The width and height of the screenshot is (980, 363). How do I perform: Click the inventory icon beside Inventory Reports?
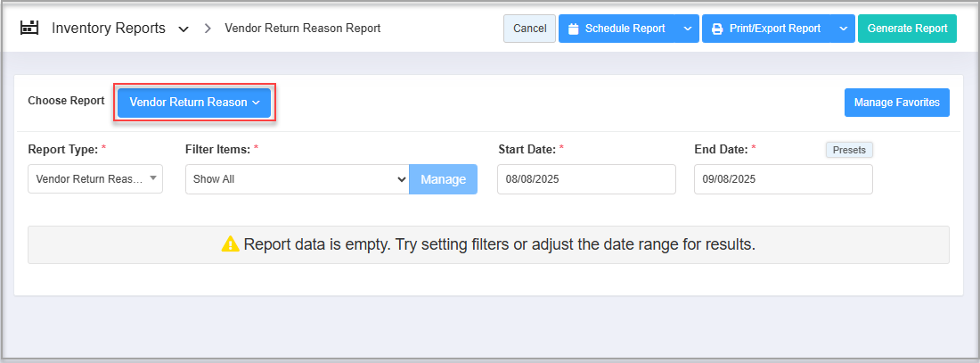click(x=29, y=29)
